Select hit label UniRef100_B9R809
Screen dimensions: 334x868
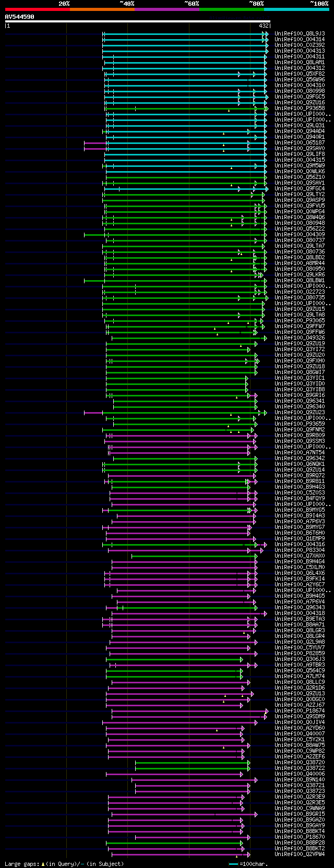300,435
